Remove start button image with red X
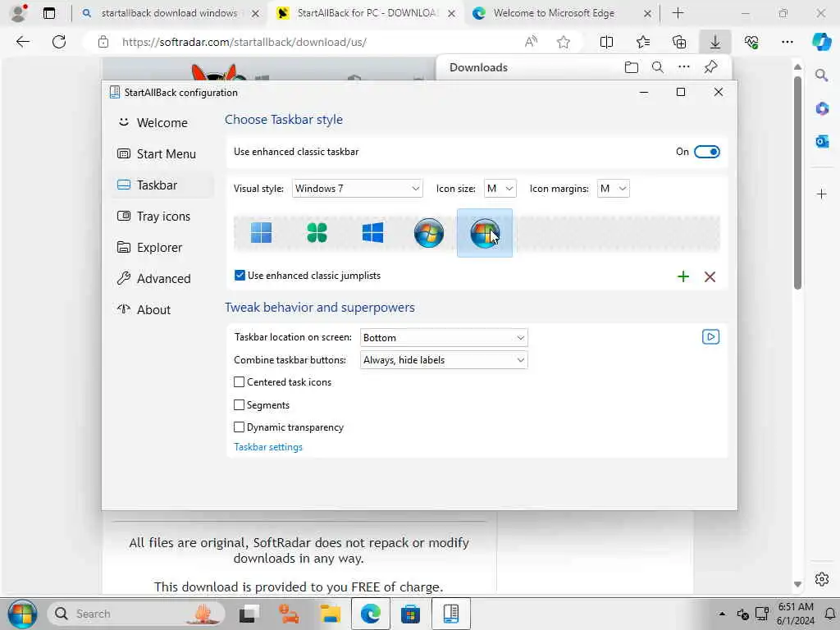 (710, 276)
